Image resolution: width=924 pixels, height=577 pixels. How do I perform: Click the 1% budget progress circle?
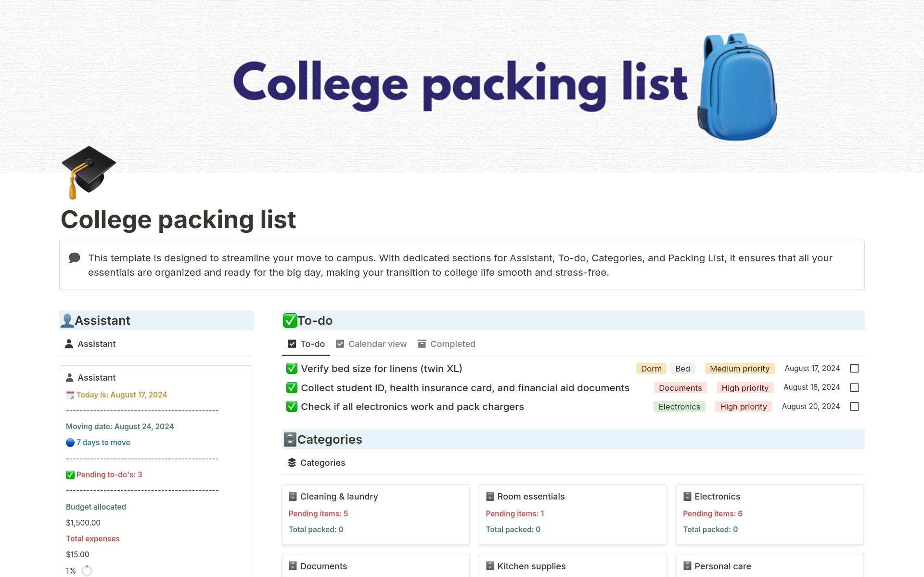(x=87, y=571)
